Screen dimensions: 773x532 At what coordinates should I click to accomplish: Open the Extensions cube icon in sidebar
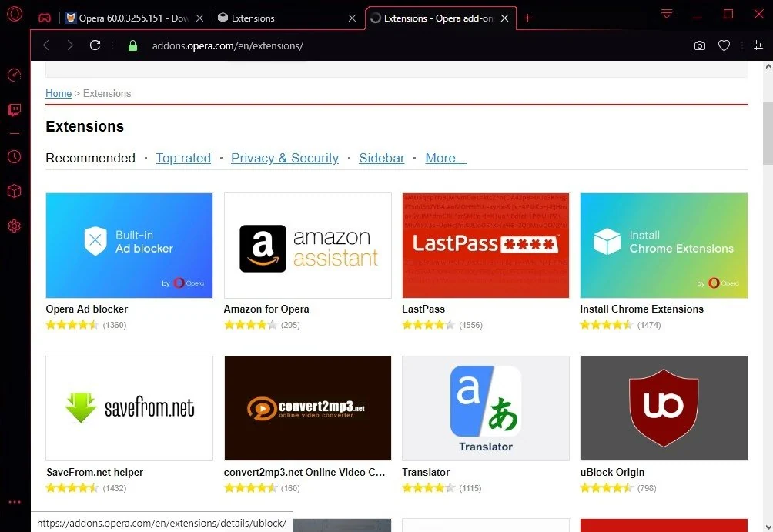coord(15,191)
